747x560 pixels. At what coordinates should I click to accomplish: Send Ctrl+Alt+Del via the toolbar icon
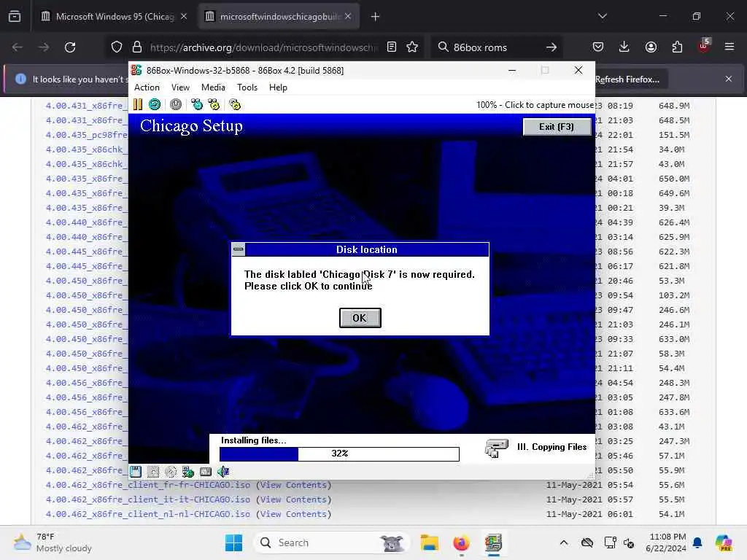pos(197,104)
